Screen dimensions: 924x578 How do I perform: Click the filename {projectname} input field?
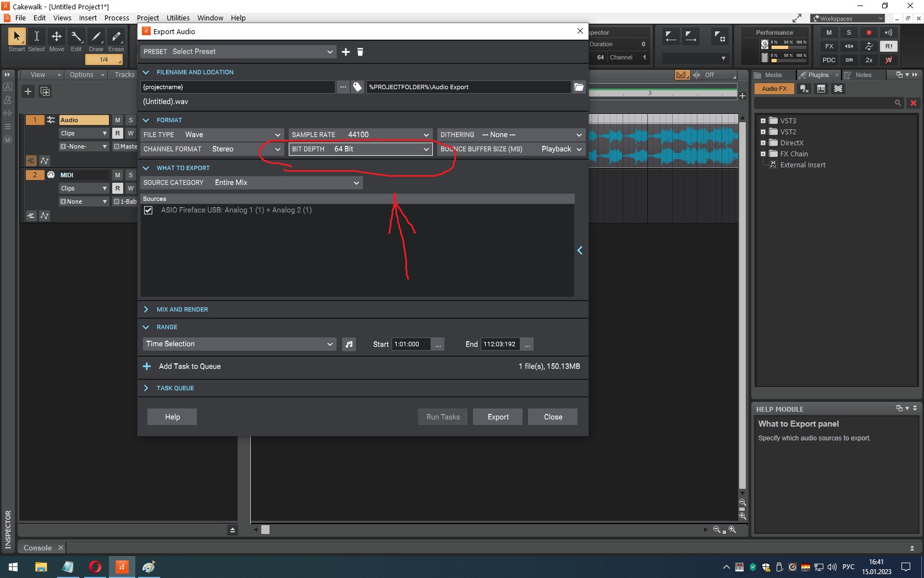tap(238, 87)
